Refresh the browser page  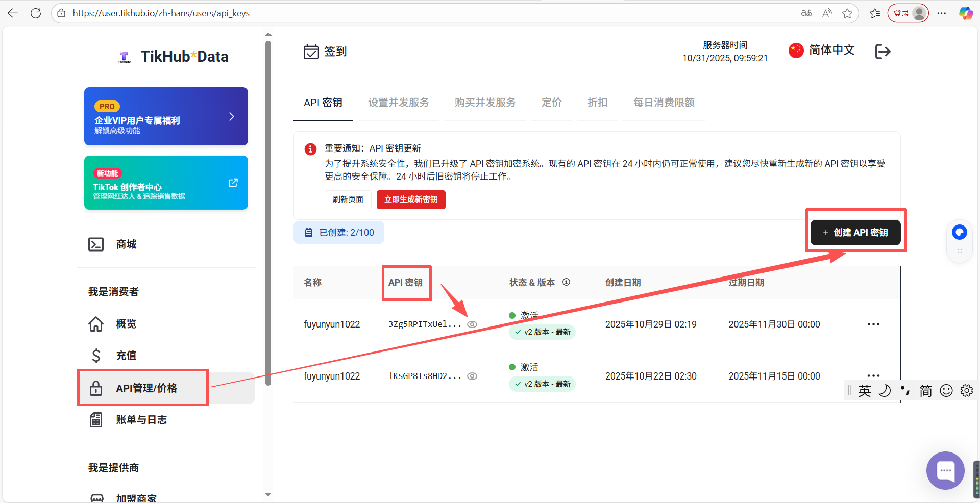coord(36,13)
